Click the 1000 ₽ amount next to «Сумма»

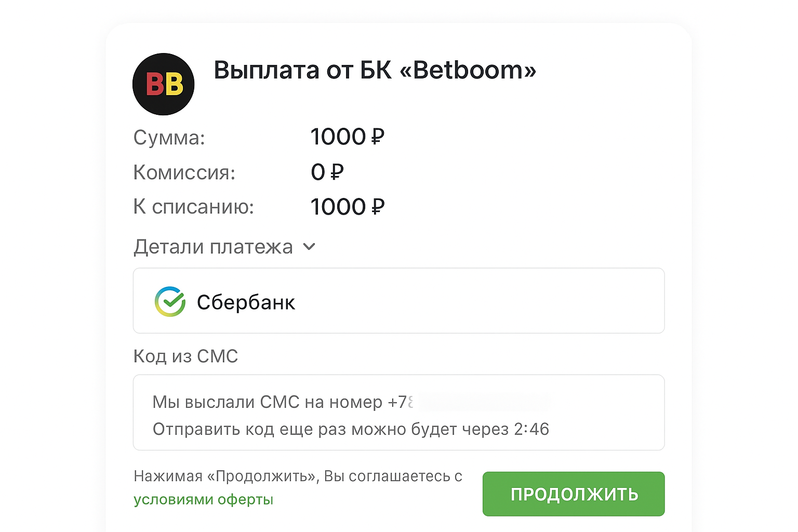pyautogui.click(x=348, y=137)
